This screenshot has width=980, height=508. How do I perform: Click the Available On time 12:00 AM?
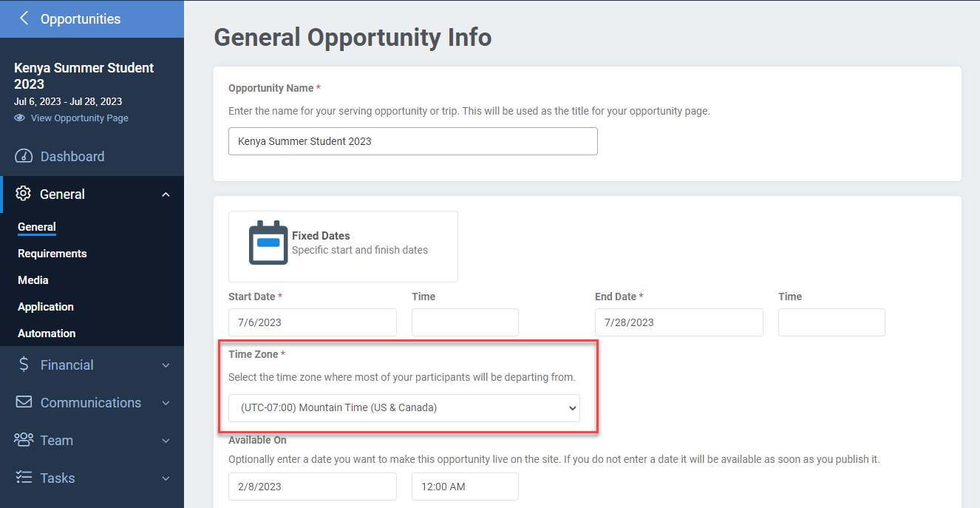click(465, 487)
